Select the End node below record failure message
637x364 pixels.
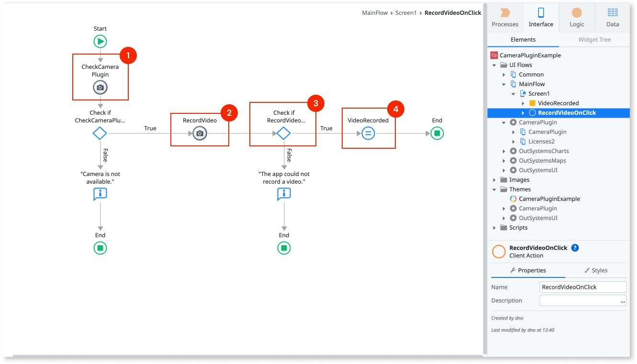[x=284, y=248]
